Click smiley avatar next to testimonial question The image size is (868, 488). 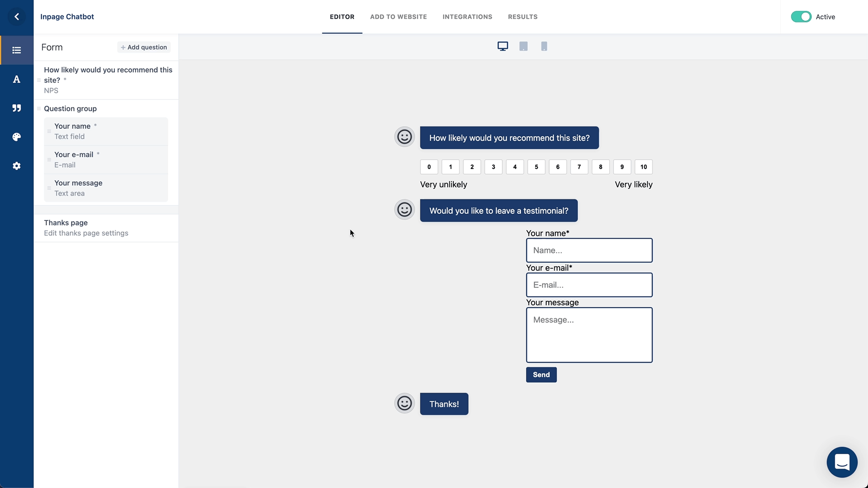(405, 210)
